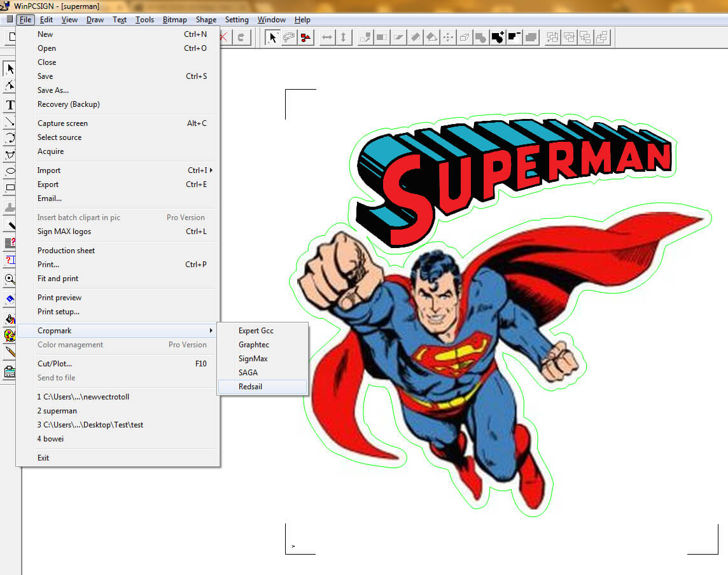Screen dimensions: 728x575
Task: Choose the Ellipse drawing tool
Action: pos(10,171)
